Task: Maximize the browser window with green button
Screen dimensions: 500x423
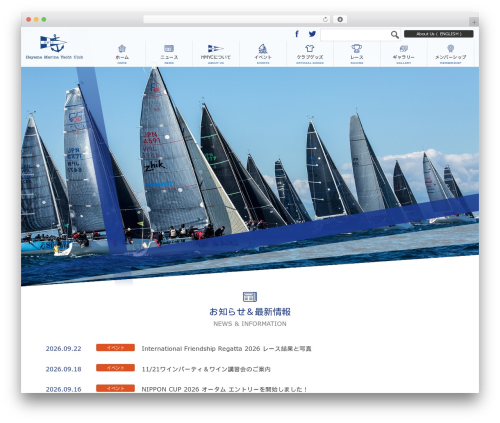Action: (x=44, y=20)
